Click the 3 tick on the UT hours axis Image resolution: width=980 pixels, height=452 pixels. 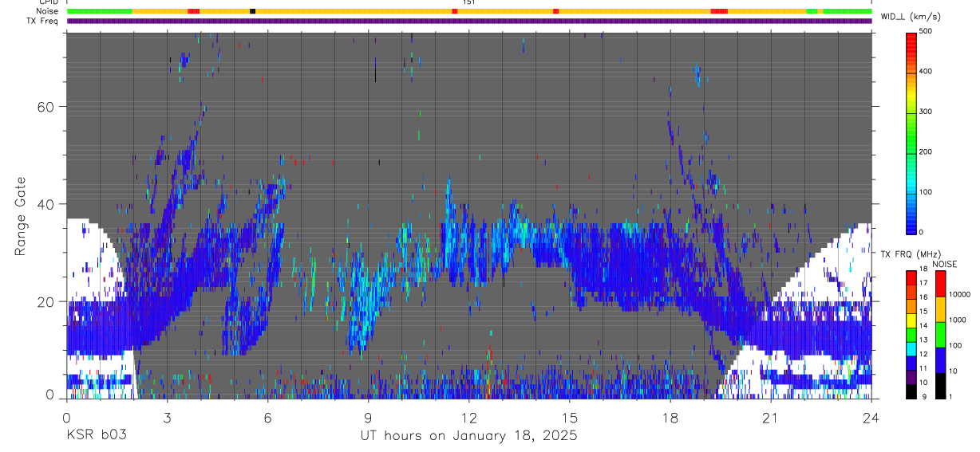(x=167, y=417)
